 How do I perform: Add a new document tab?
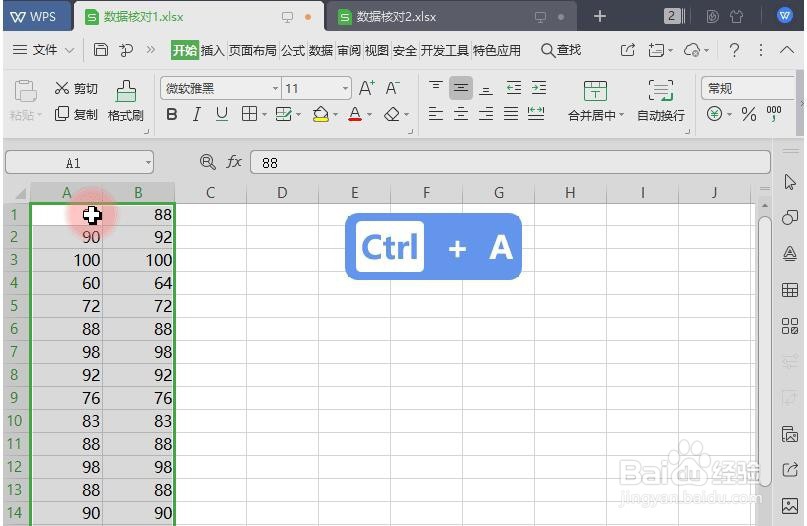click(x=600, y=16)
